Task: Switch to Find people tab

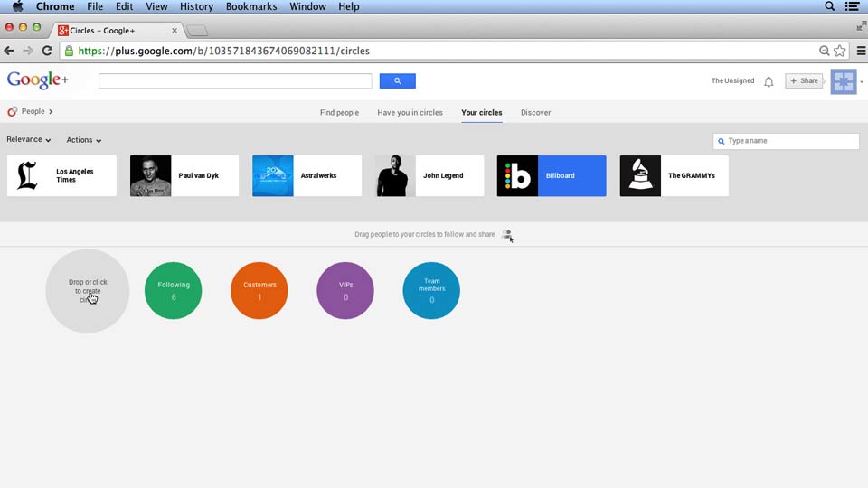Action: 339,113
